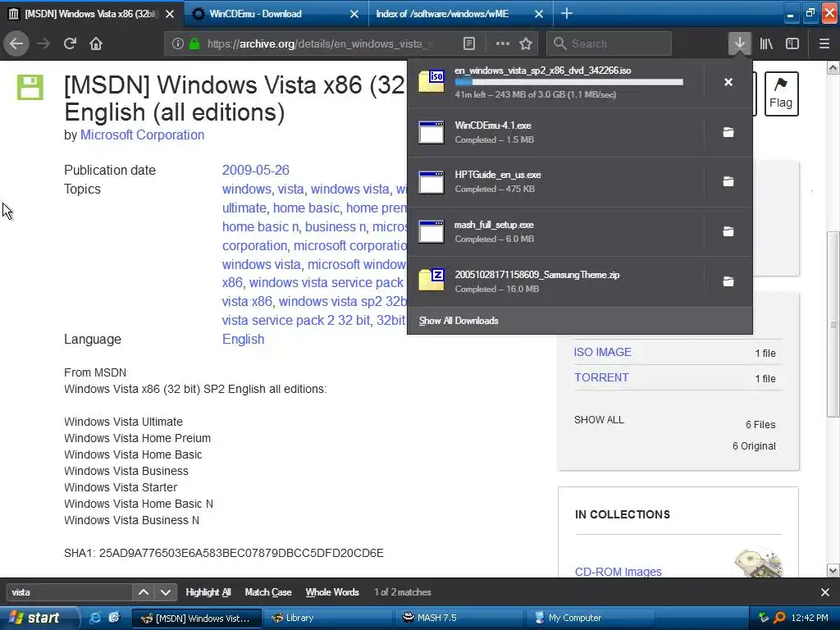The height and width of the screenshot is (630, 840).
Task: Open completed download WinCDEmu-4.1.exe
Action: point(555,132)
